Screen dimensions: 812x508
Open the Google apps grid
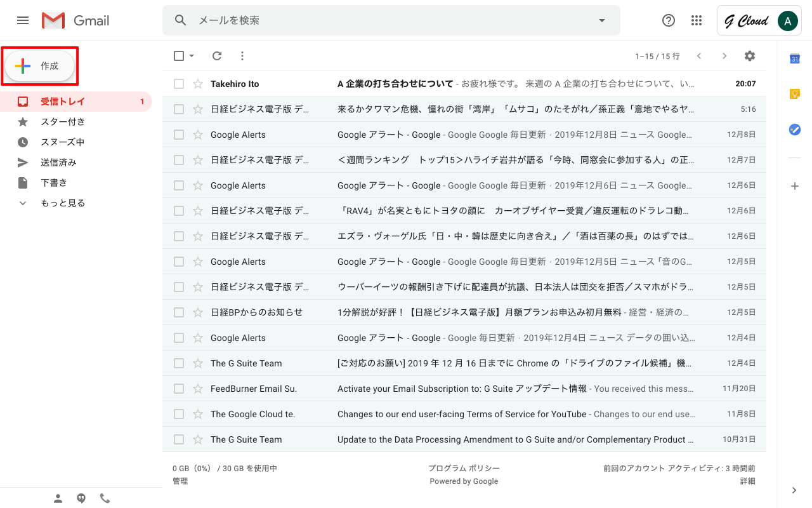click(697, 20)
